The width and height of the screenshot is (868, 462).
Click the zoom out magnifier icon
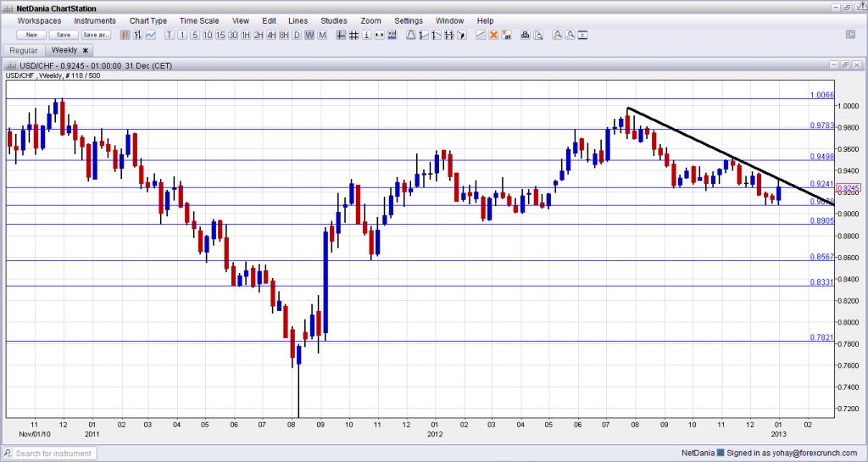tap(570, 35)
